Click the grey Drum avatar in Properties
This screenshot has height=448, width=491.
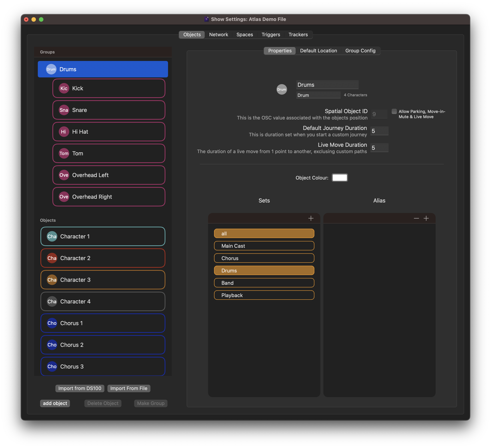click(x=282, y=89)
